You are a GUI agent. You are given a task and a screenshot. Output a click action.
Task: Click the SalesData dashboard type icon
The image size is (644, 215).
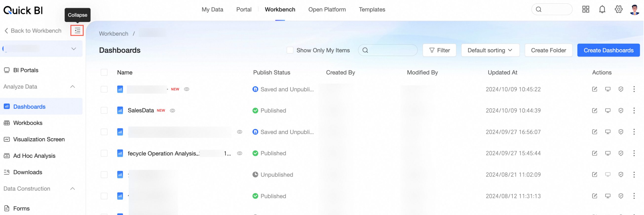coord(120,110)
